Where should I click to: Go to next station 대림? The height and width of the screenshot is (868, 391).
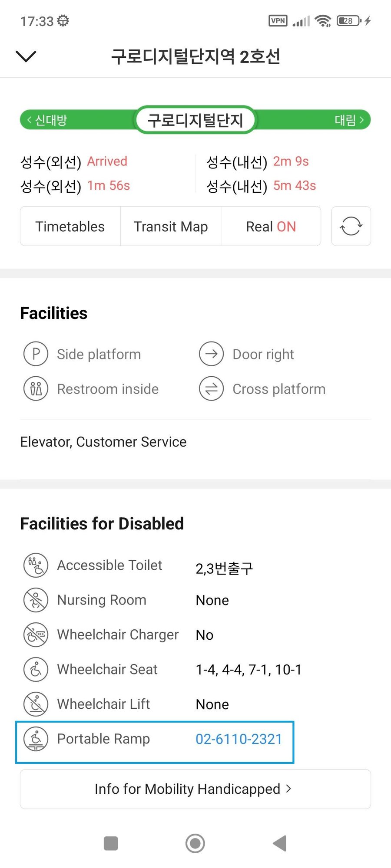(349, 120)
